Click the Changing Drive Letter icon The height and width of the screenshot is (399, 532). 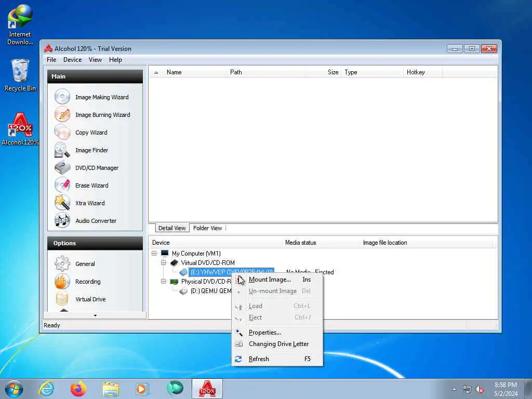(x=238, y=344)
